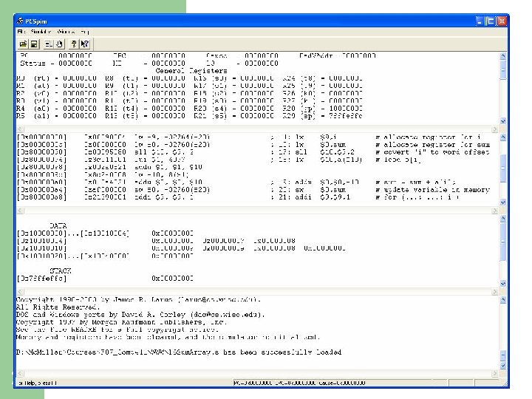Image resolution: width=532 pixels, height=399 pixels.
Task: Click the instruction line "sll $10, $9, 2"
Action: pyautogui.click(x=164, y=152)
